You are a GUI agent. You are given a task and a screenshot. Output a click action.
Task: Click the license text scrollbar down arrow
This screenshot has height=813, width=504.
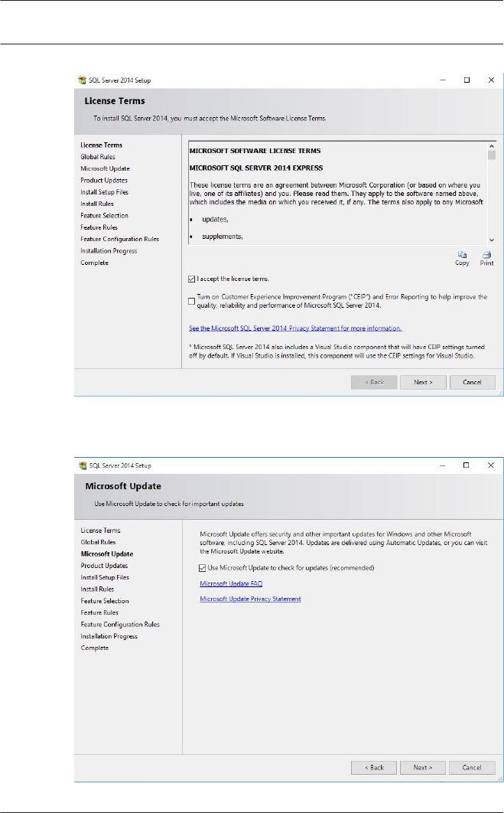[492, 240]
